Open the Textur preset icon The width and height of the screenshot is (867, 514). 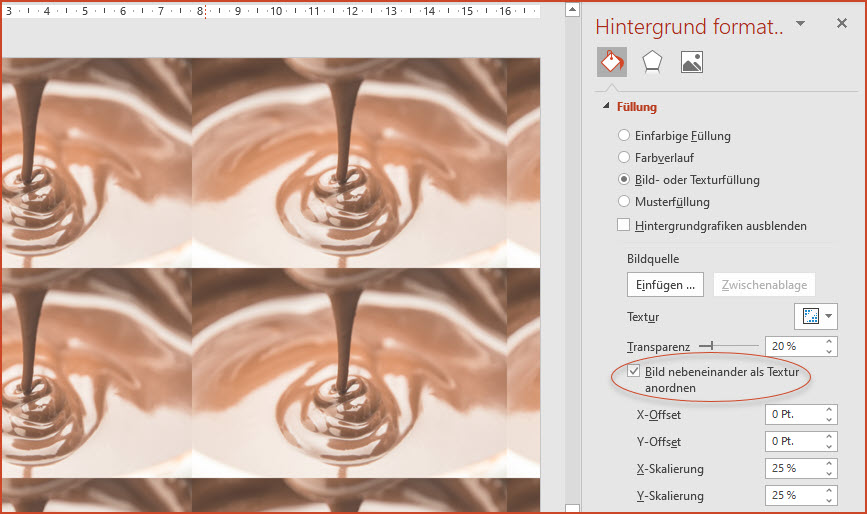(x=811, y=316)
